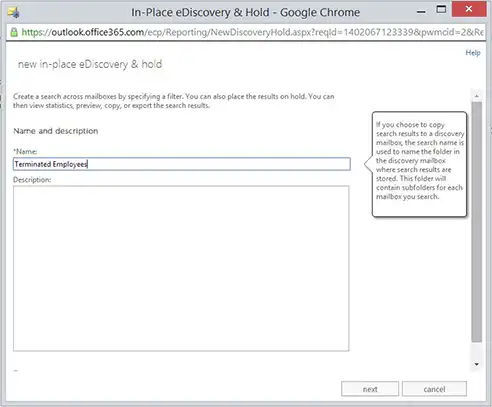
Task: Focus the Name field containing Terminated Employees
Action: click(x=182, y=164)
